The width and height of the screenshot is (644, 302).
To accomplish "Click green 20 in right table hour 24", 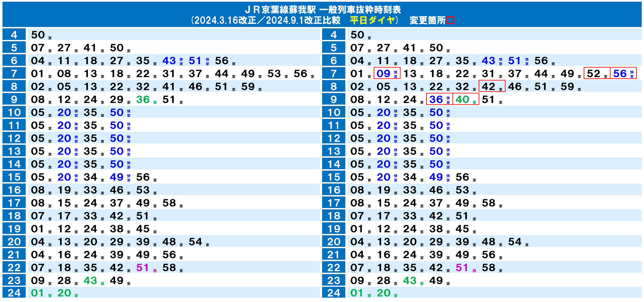I will pyautogui.click(x=384, y=293).
